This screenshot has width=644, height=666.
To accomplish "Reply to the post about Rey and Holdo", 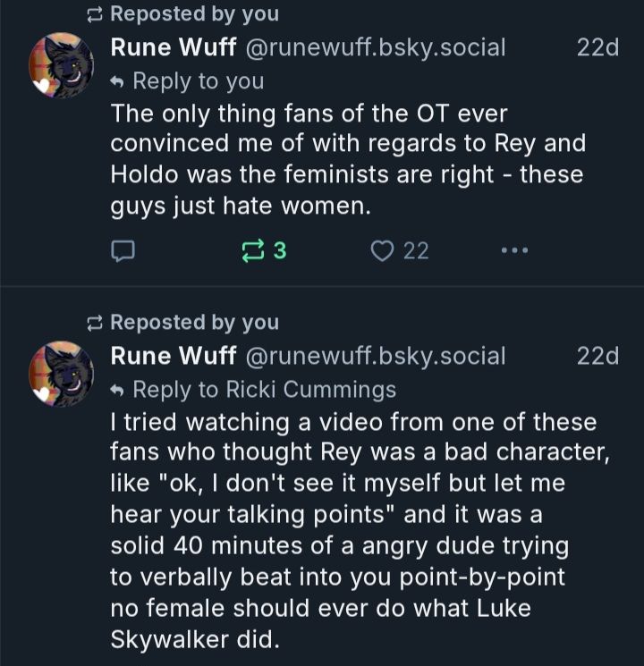I will 121,251.
